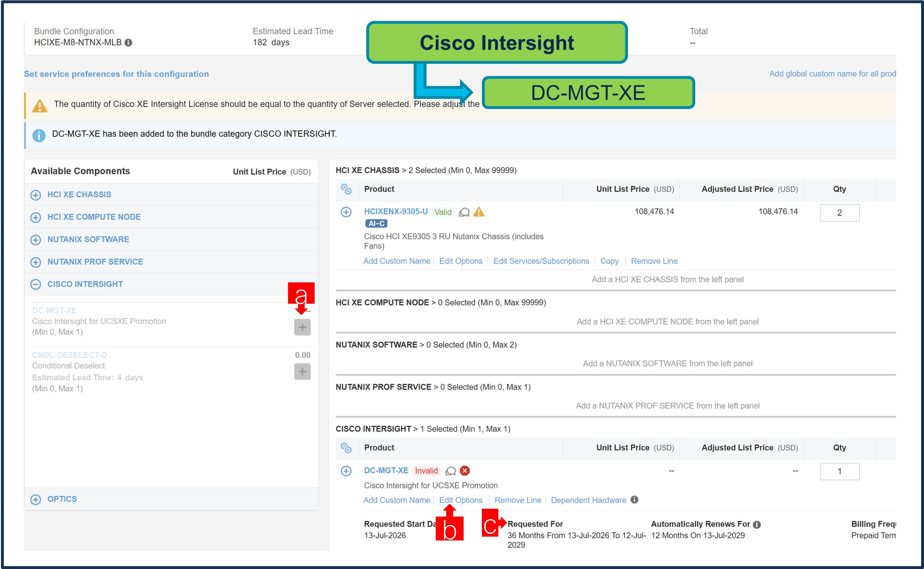Click Add global custom name for all products
This screenshot has height=569, width=924.
pyautogui.click(x=832, y=74)
